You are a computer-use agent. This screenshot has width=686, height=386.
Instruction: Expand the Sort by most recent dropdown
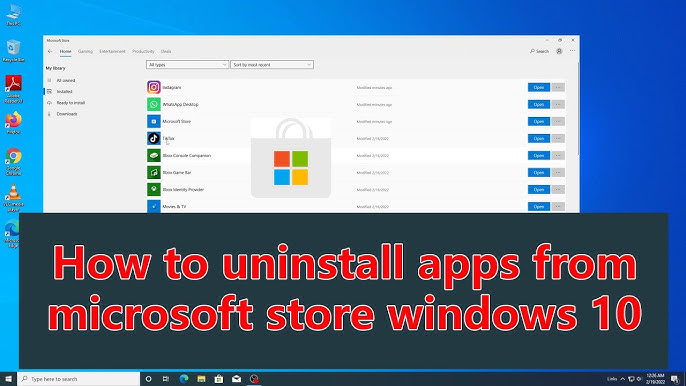coord(272,65)
